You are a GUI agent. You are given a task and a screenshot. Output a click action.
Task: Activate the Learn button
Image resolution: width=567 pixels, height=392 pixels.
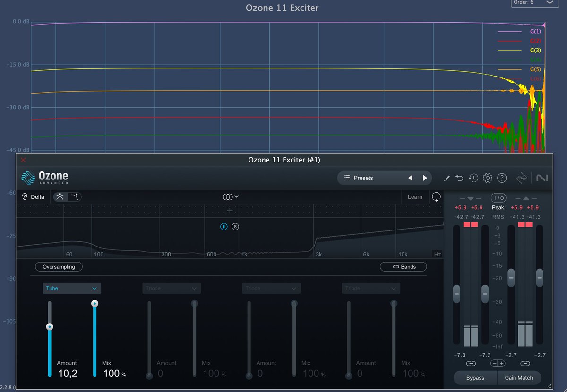[x=415, y=196]
